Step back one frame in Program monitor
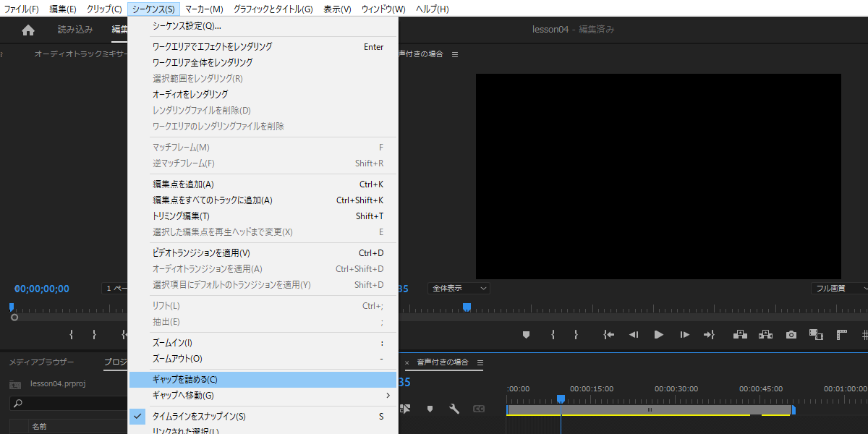 [634, 334]
